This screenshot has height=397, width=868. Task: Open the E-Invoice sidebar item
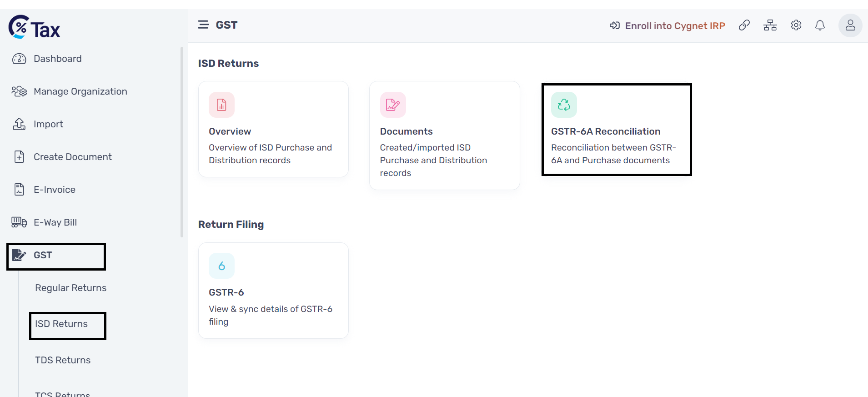(44, 190)
